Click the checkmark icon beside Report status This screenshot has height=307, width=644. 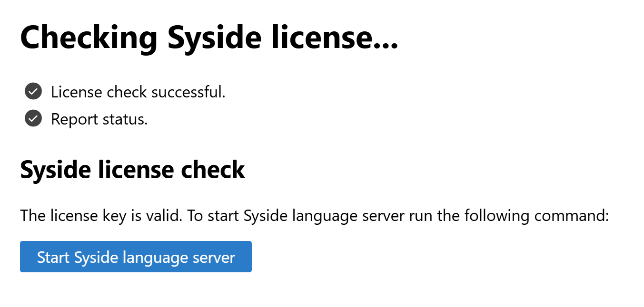(33, 118)
